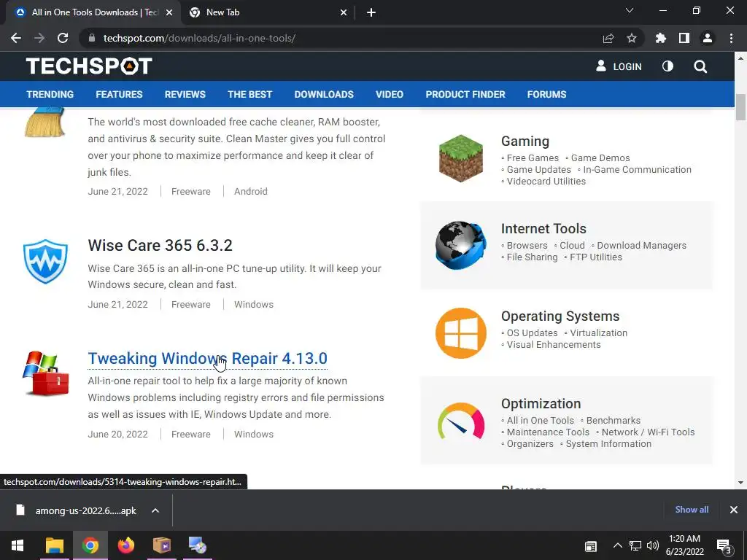The height and width of the screenshot is (560, 747).
Task: Open Download Managers subcategory
Action: 642,246
